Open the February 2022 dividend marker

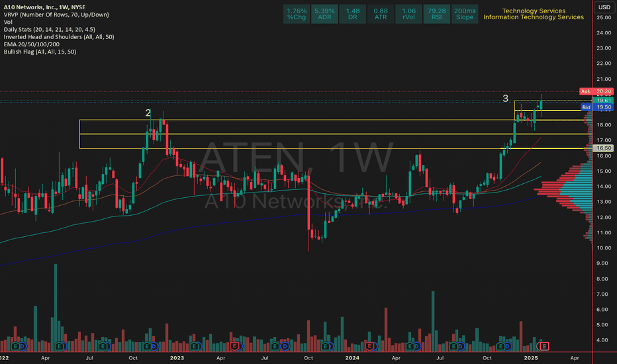[x=23, y=346]
